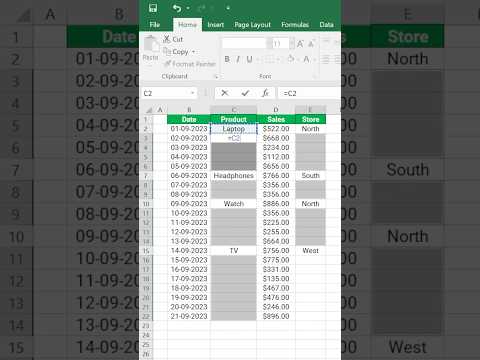Viewport: 480px width, 360px height.
Task: Apply font color from the A icon
Action: [x=306, y=59]
